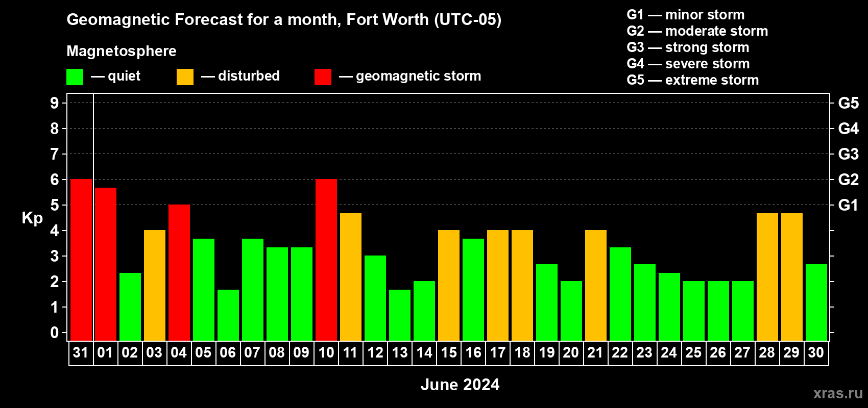Click date label 25 on the axis

coord(693,352)
